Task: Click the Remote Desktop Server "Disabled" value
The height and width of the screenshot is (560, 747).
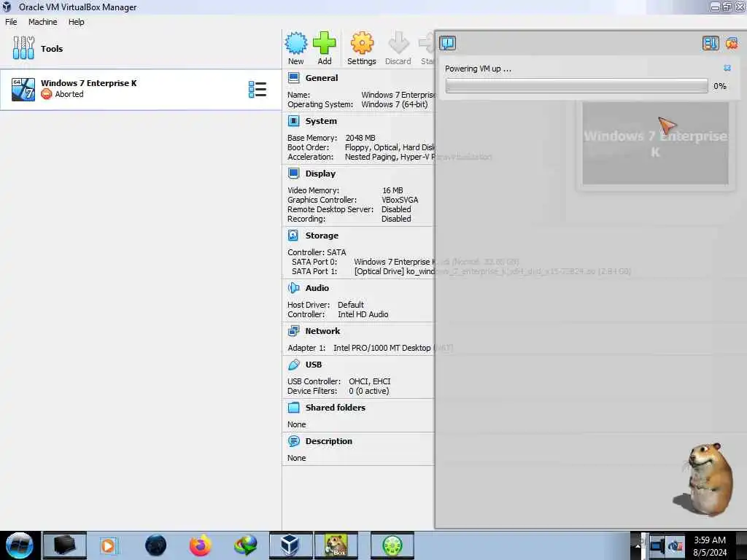Action: (396, 209)
